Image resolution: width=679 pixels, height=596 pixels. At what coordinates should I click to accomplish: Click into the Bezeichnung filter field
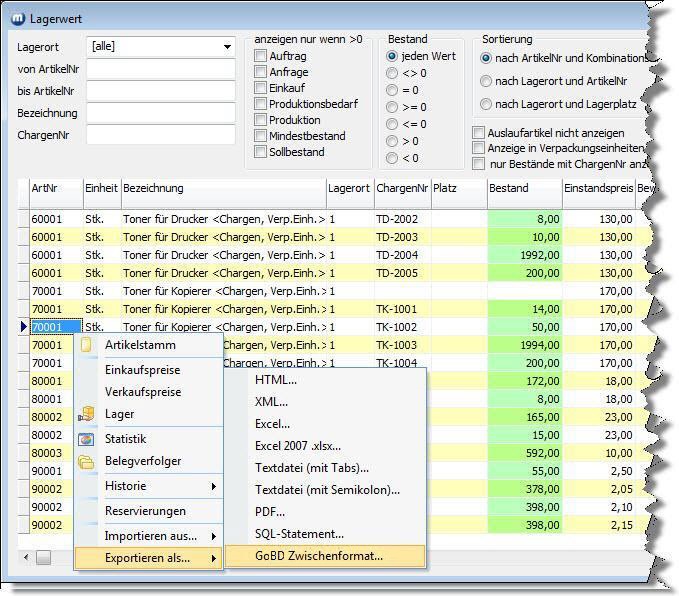pyautogui.click(x=160, y=113)
